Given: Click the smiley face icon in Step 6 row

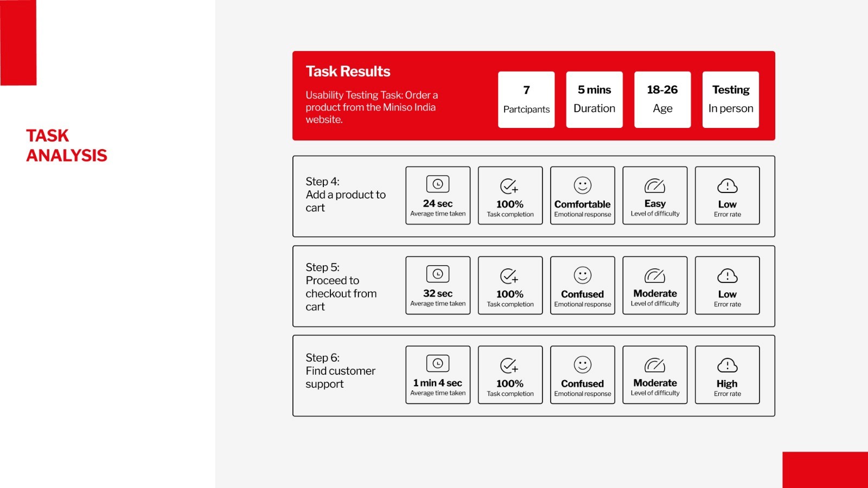Looking at the screenshot, I should click(583, 365).
